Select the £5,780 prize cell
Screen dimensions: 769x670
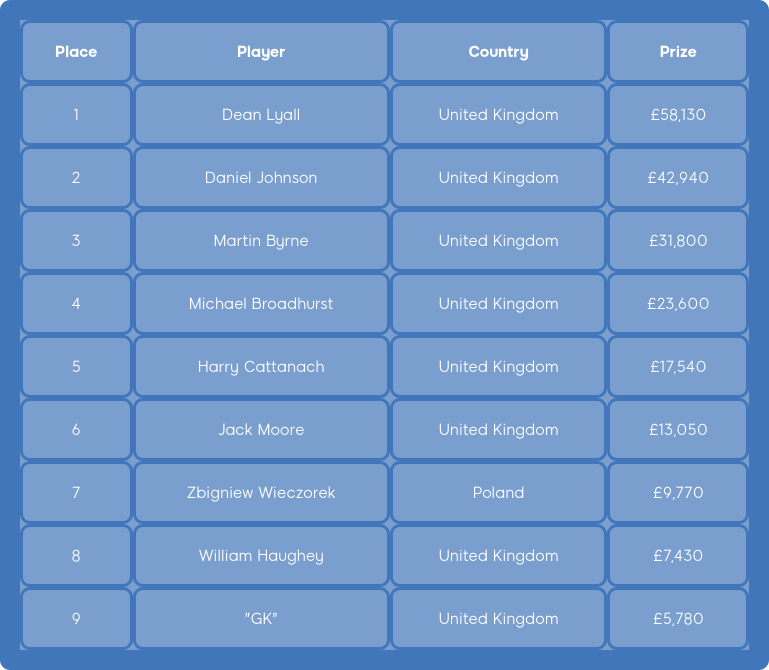pos(678,619)
